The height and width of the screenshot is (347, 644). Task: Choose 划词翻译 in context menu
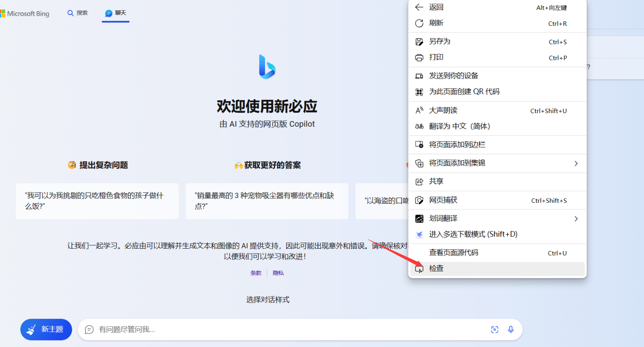[497, 218]
